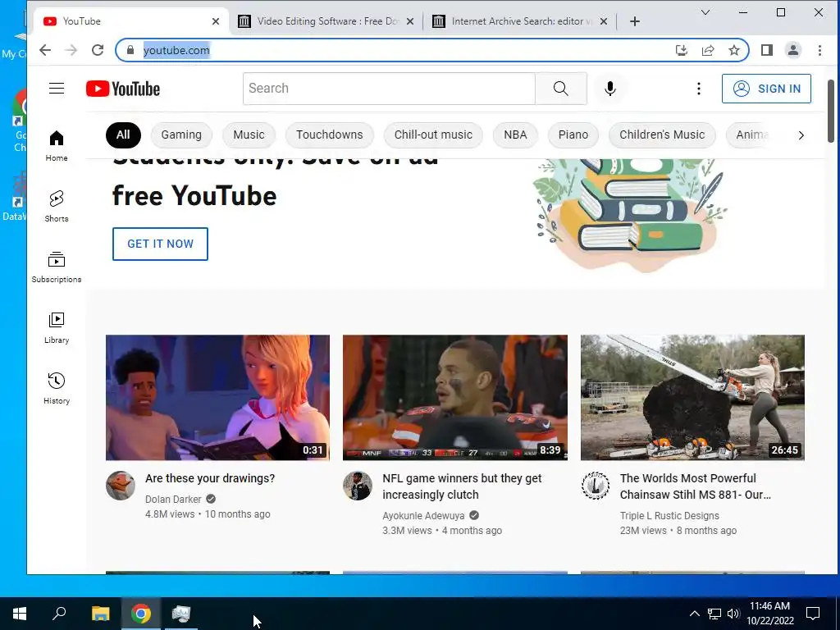Open 'Are these your drawings?' video title

pyautogui.click(x=210, y=478)
